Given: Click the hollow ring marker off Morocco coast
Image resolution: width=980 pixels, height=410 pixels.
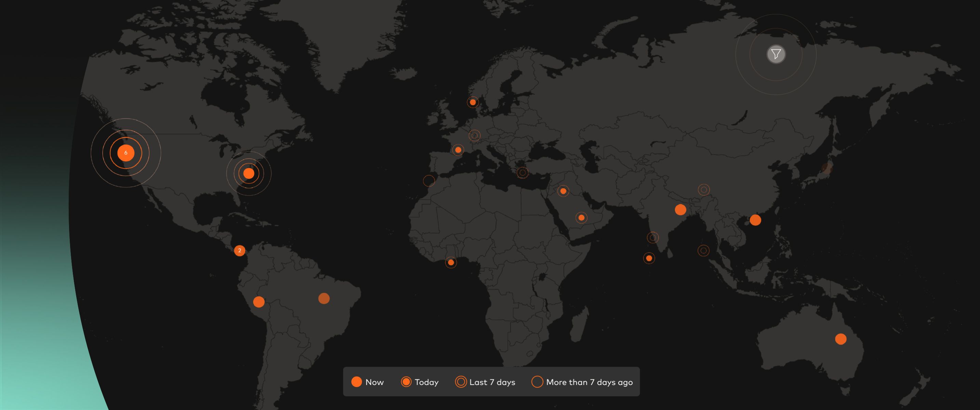Looking at the screenshot, I should 429,181.
